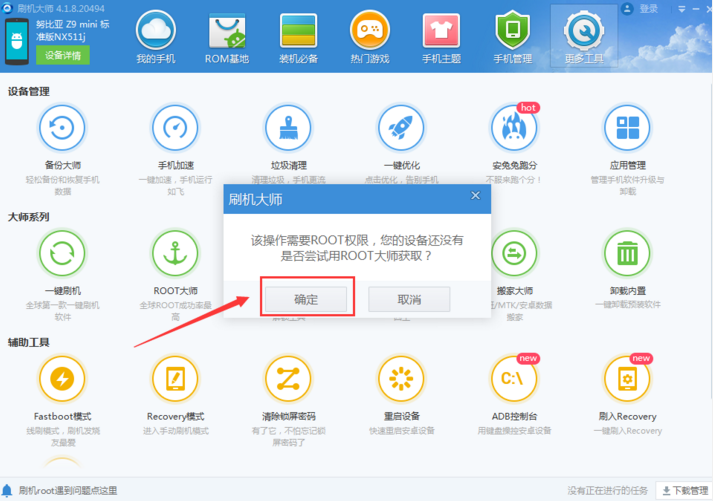713x501 pixels.
Task: Confirm dialog with 确定 button
Action: tap(306, 299)
